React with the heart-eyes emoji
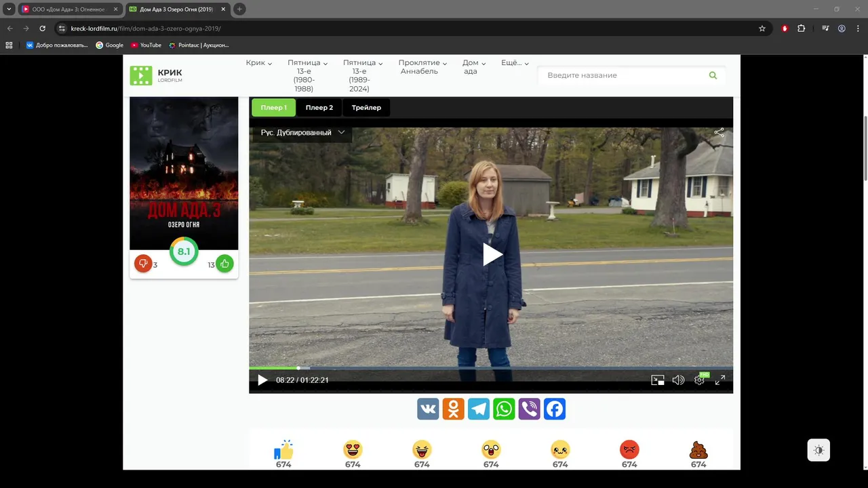868x488 pixels. pos(353,449)
